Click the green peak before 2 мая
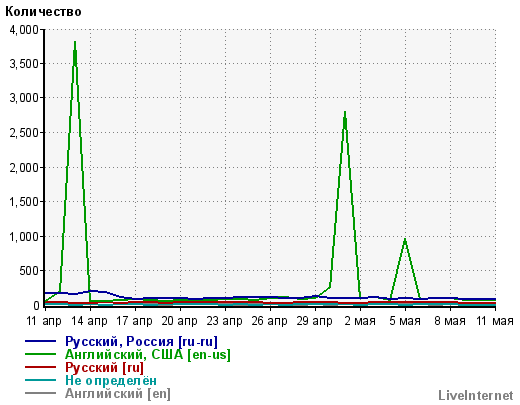The image size is (520, 405). (x=345, y=112)
